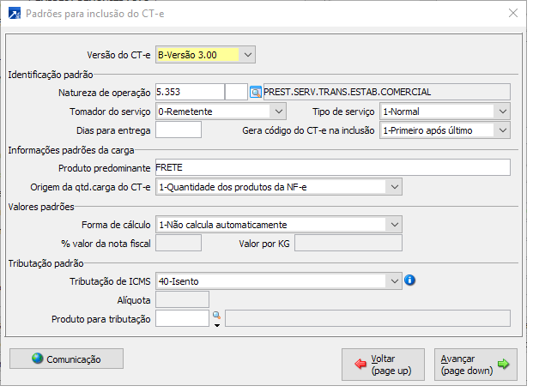Click the Alíquota field

[182, 299]
